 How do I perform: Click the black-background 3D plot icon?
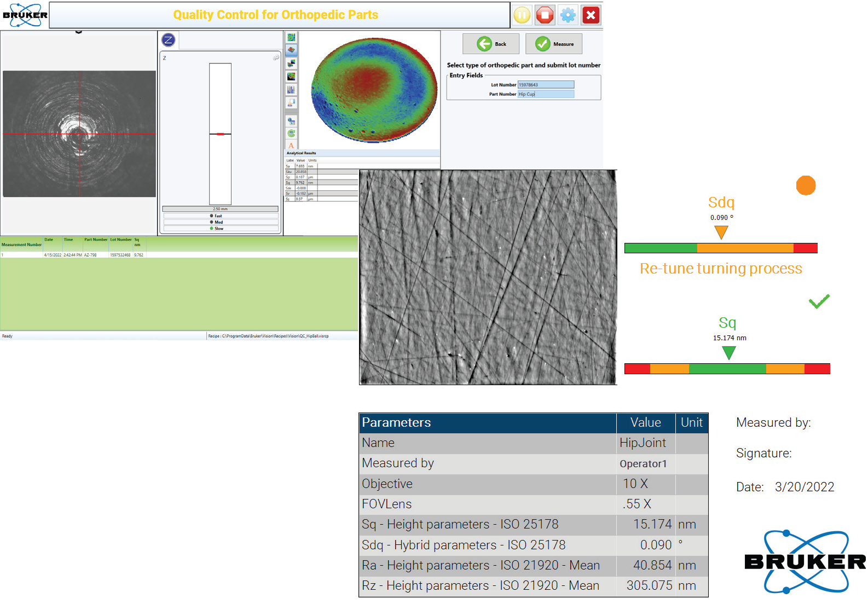[291, 77]
